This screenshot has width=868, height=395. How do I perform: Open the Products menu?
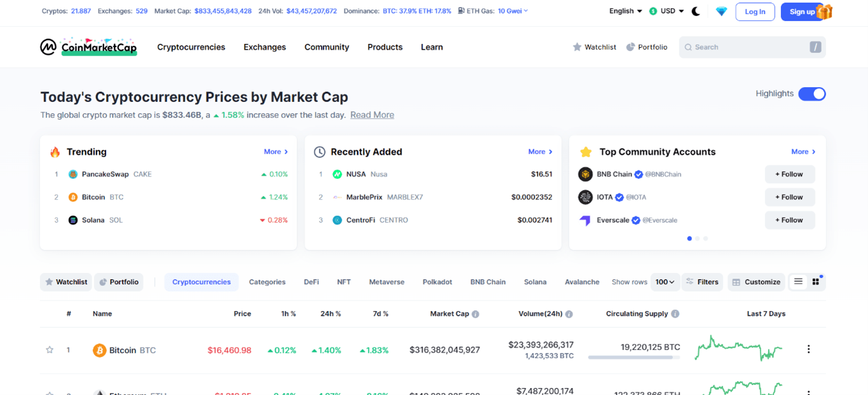coord(385,47)
